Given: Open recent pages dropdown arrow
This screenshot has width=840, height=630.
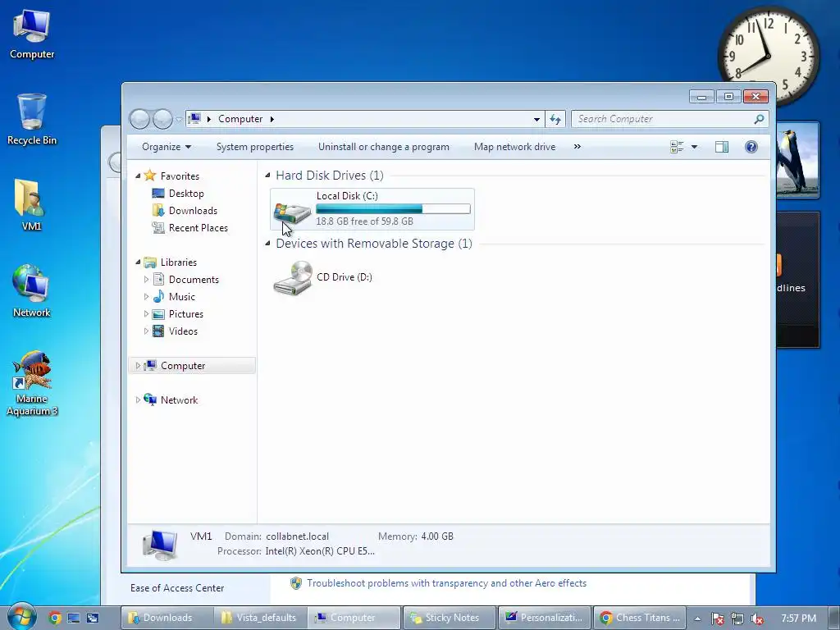Looking at the screenshot, I should tap(178, 119).
